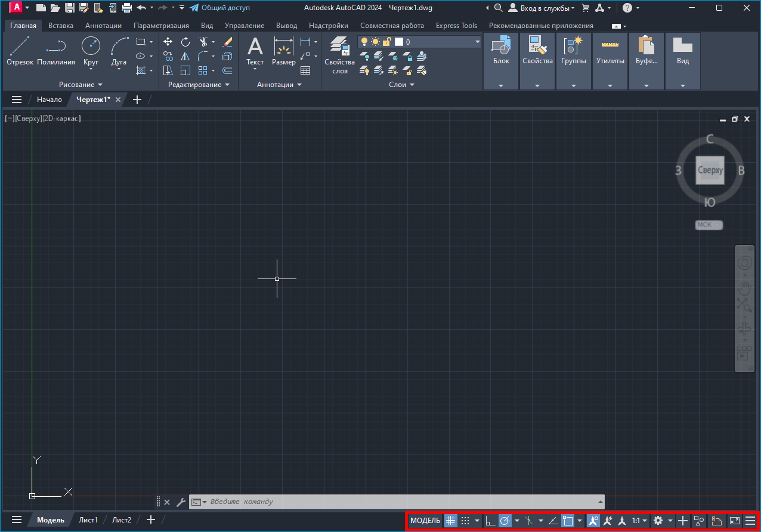Select the Отрезок (Line) tool
Image resolution: width=761 pixels, height=532 pixels.
[x=20, y=51]
